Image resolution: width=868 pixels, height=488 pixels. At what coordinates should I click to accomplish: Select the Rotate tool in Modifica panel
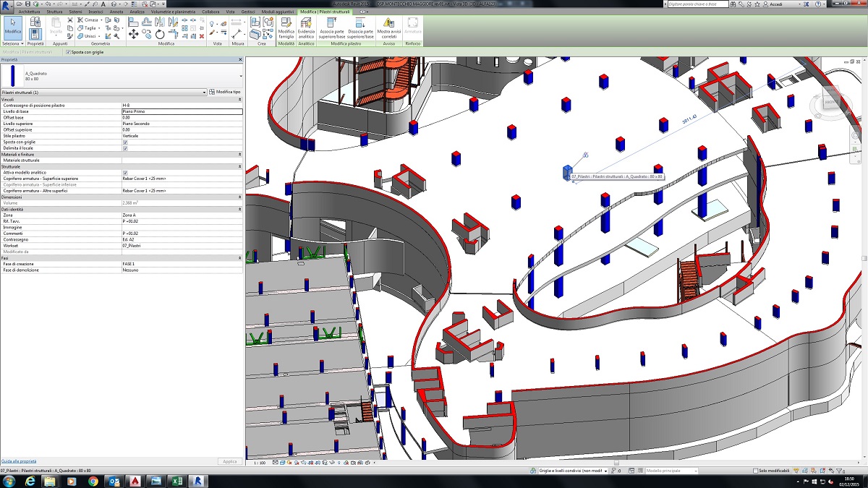pyautogui.click(x=159, y=34)
